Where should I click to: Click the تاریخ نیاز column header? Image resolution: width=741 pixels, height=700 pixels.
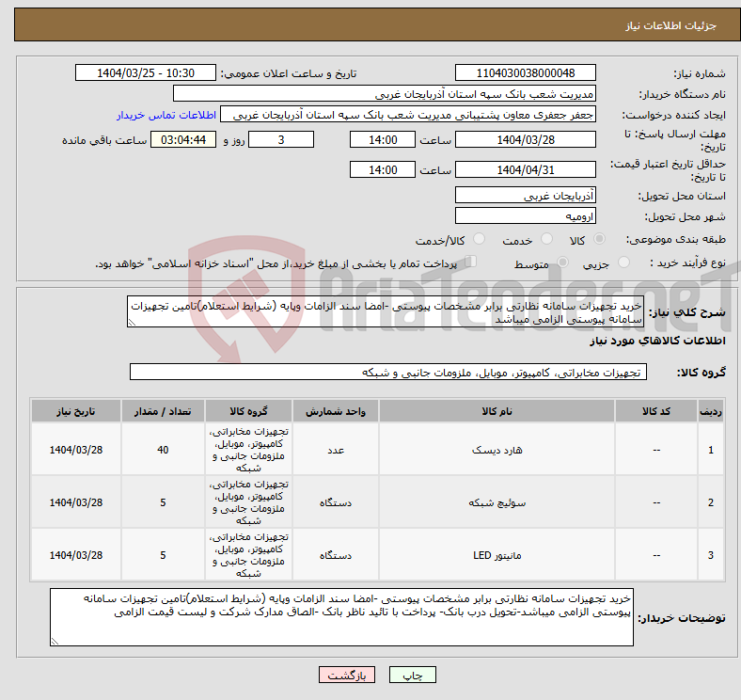point(76,411)
